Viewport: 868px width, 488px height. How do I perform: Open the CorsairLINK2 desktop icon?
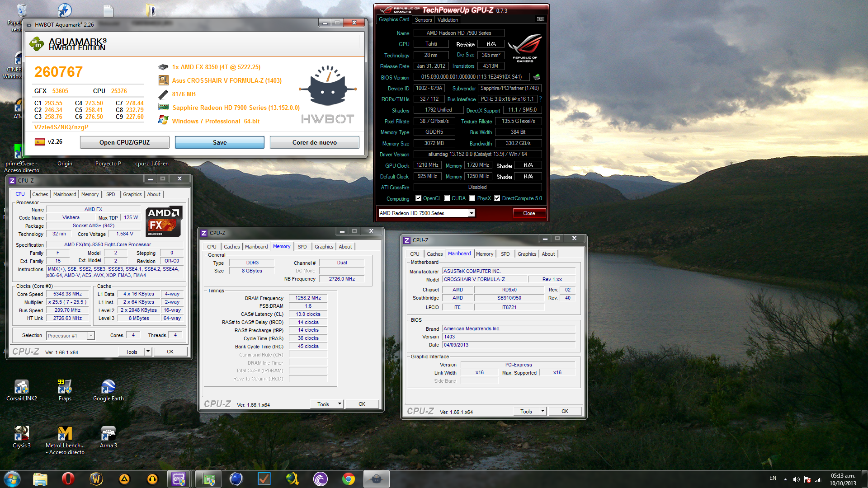[22, 390]
